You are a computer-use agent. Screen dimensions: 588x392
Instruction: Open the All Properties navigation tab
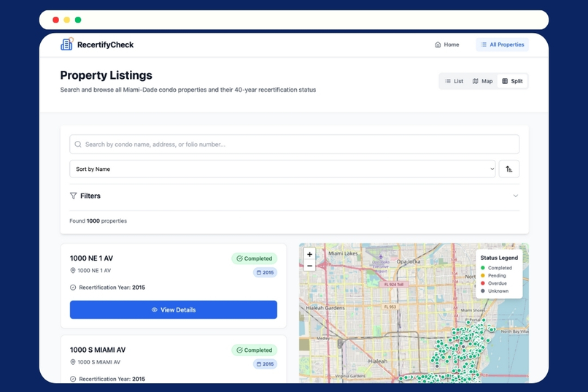pyautogui.click(x=502, y=45)
